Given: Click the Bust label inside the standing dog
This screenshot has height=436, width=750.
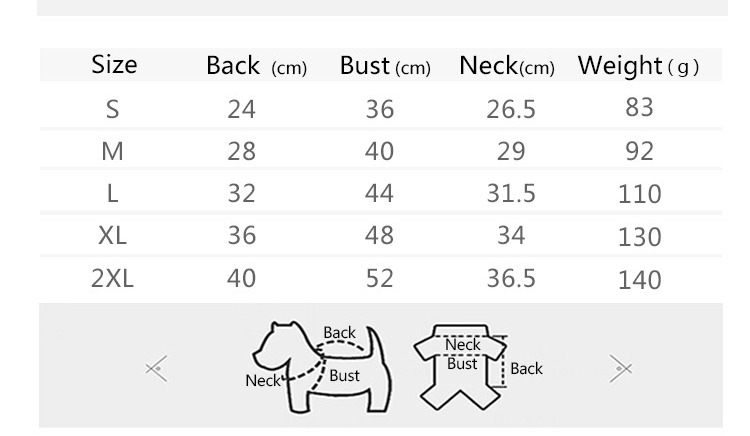Looking at the screenshot, I should coord(344,376).
